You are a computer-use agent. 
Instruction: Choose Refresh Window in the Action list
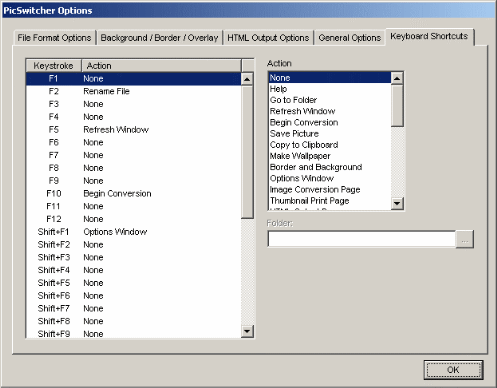(x=330, y=111)
